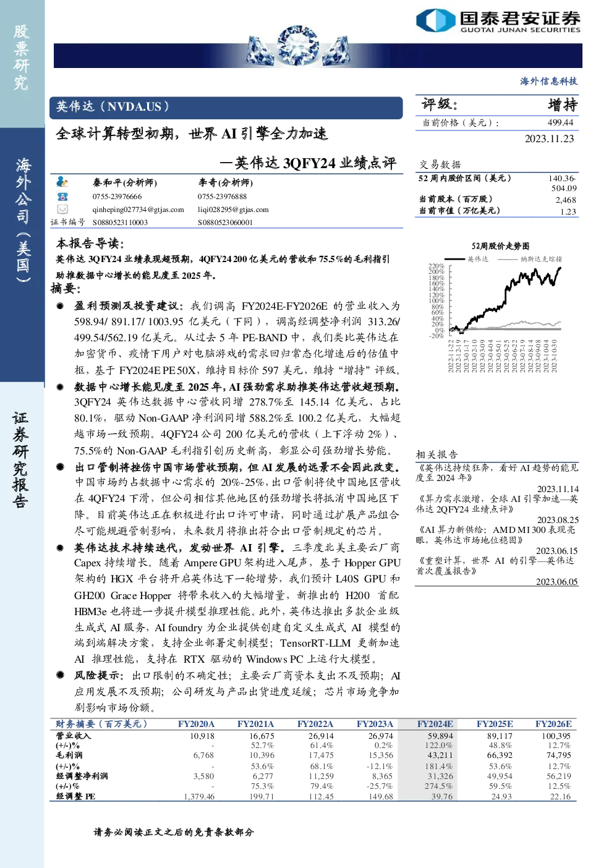Click the disclaimer note 请务必阅读正文之后的免责条款部分

coord(174,832)
